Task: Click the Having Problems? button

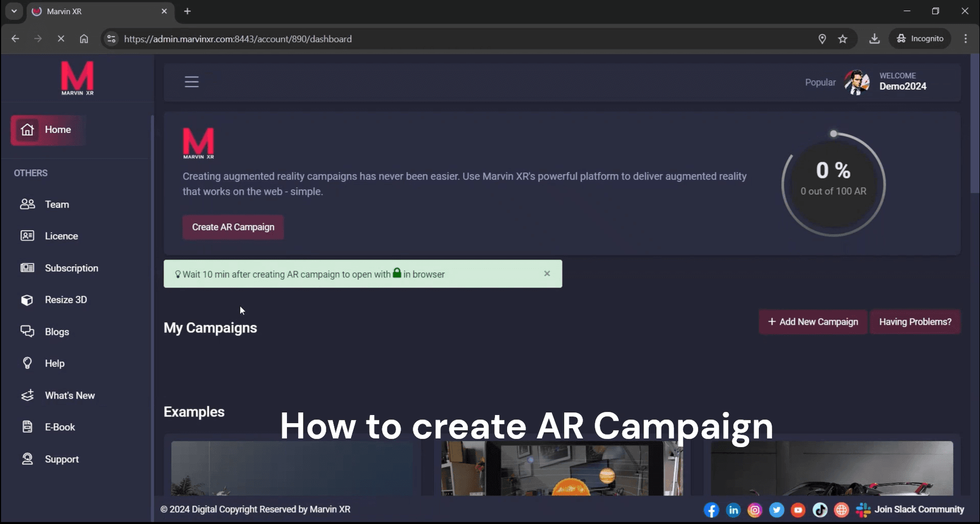Action: (915, 322)
